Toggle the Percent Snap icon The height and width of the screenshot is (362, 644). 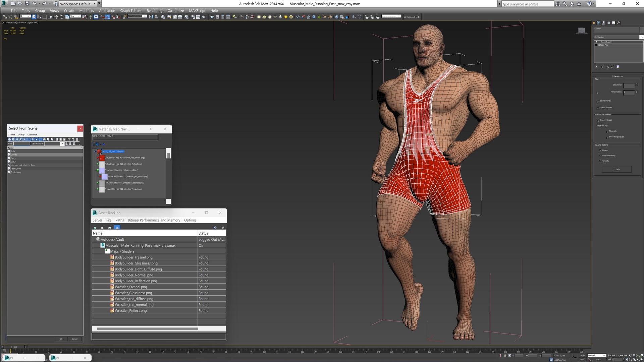(x=113, y=17)
